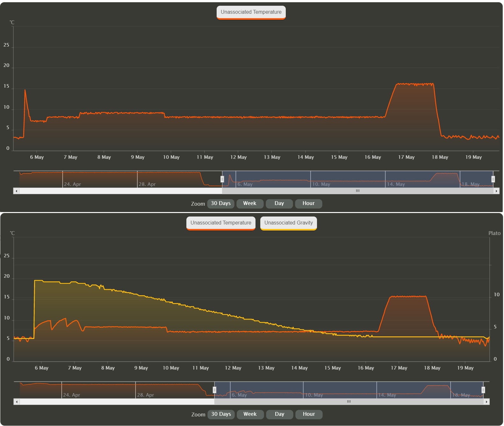Click top navigator right range handle
The image size is (504, 426).
coord(493,179)
